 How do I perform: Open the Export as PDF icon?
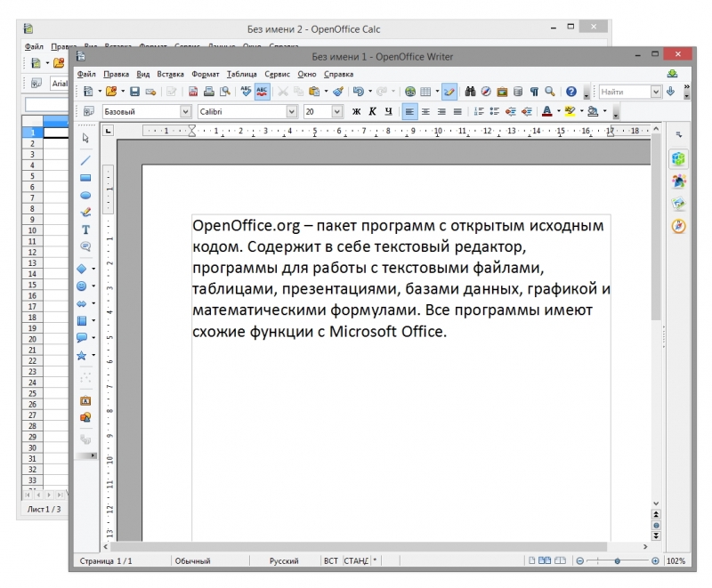point(193,92)
